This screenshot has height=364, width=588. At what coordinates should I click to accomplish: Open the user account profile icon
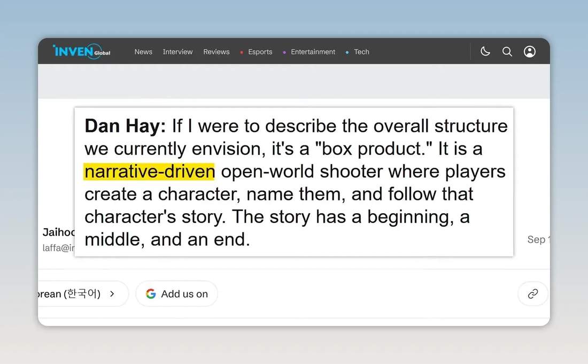click(530, 51)
